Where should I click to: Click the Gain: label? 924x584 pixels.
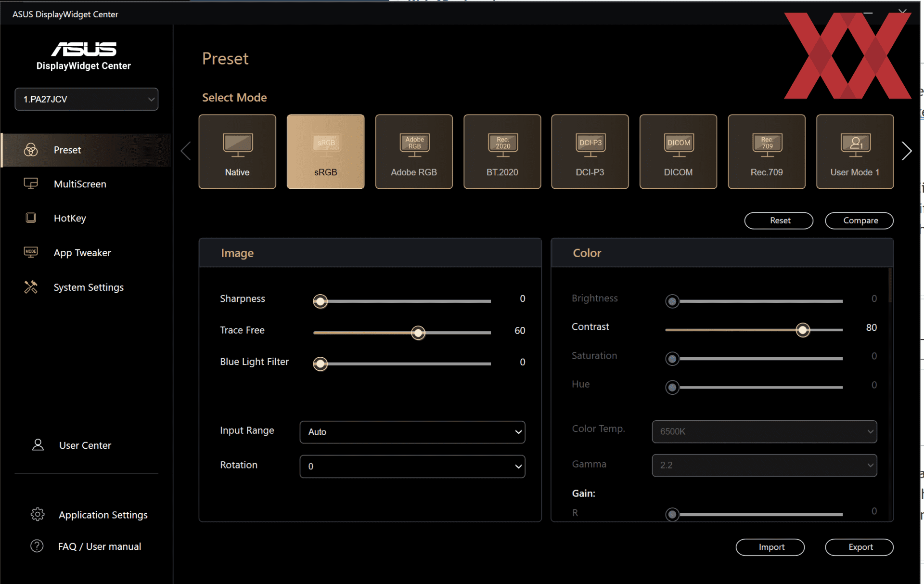[583, 493]
